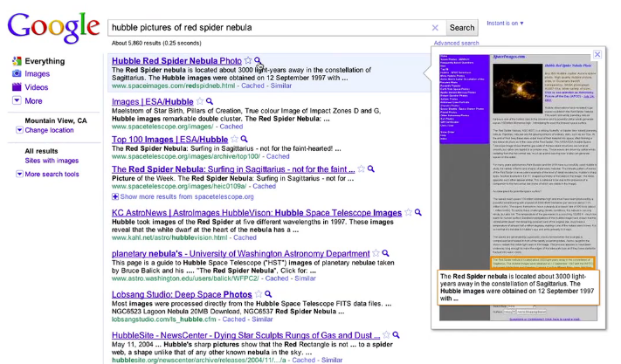
Task: Select All results filter
Action: (41, 151)
